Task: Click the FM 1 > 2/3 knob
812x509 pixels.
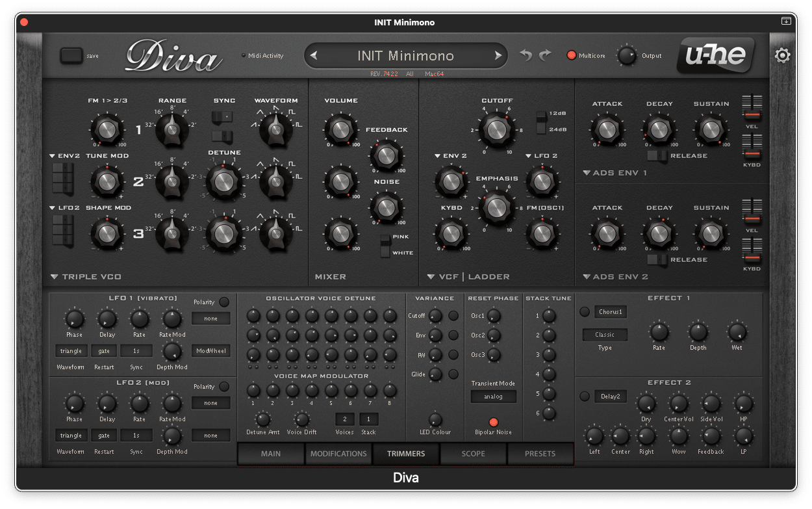Action: tap(107, 129)
